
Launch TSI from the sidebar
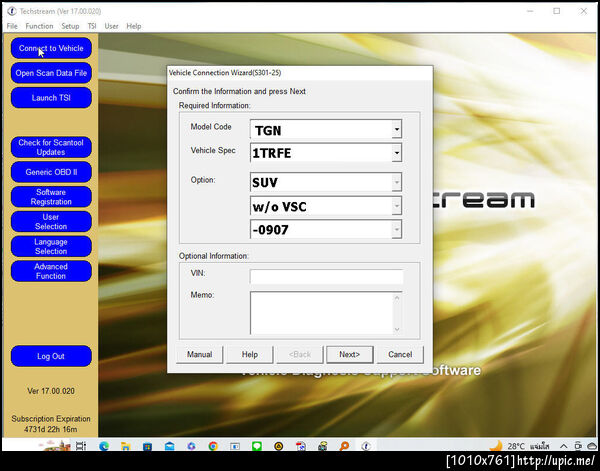(x=51, y=98)
